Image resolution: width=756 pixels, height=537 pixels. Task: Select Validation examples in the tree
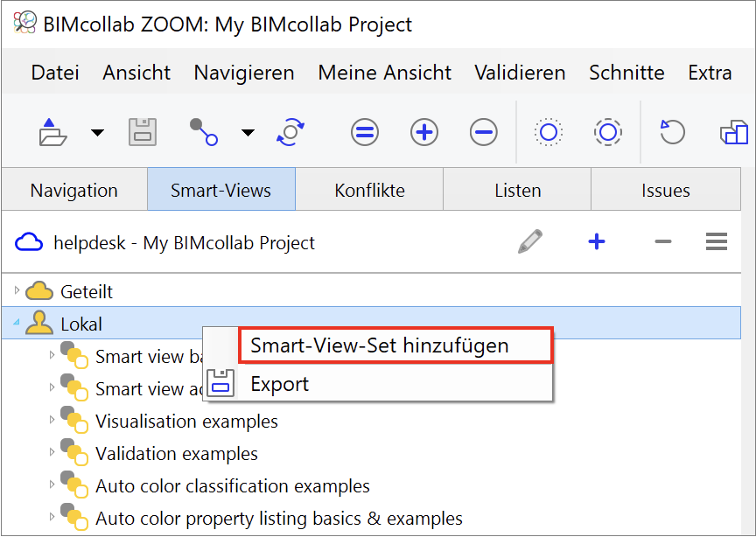177,454
